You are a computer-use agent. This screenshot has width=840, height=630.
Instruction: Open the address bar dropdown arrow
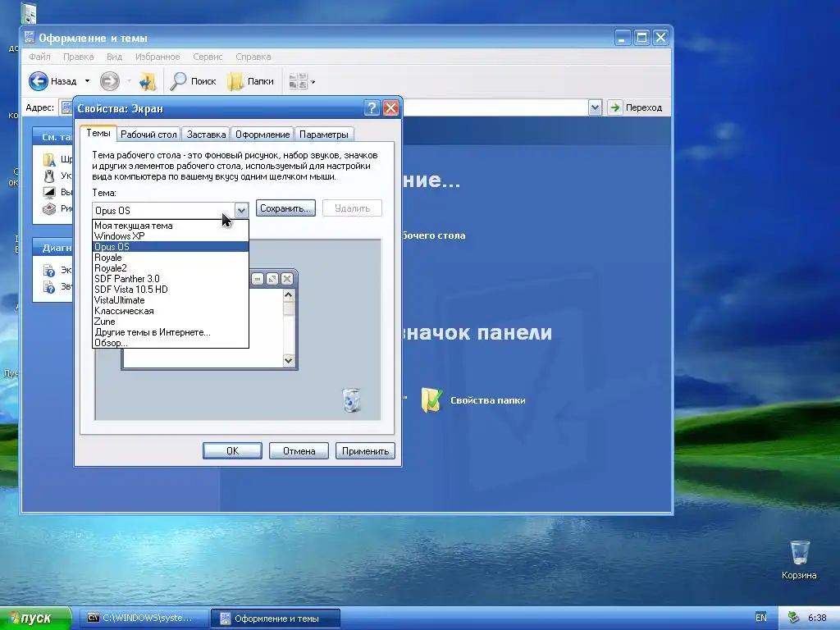(x=595, y=107)
